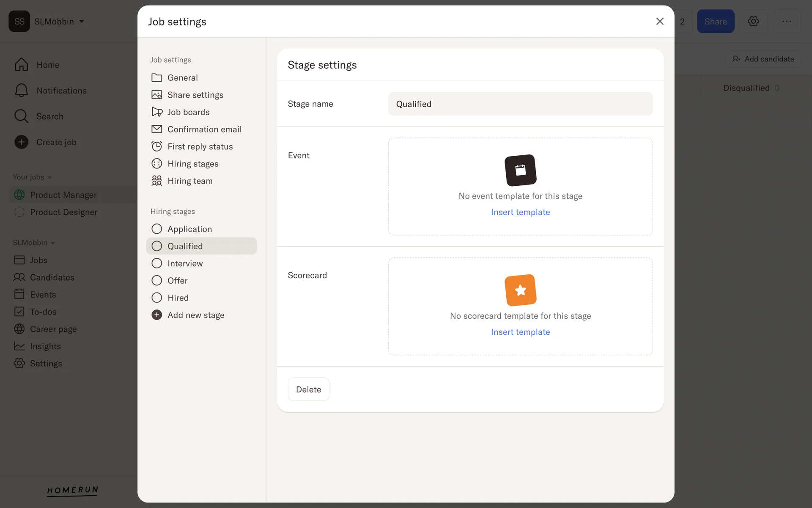Close the Job settings dialog
The height and width of the screenshot is (508, 812).
tap(659, 21)
